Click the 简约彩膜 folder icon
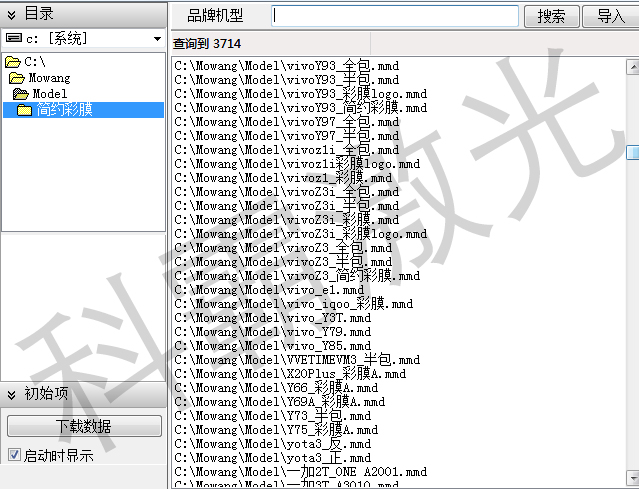Screen dimensions: 639x489 click(x=25, y=110)
